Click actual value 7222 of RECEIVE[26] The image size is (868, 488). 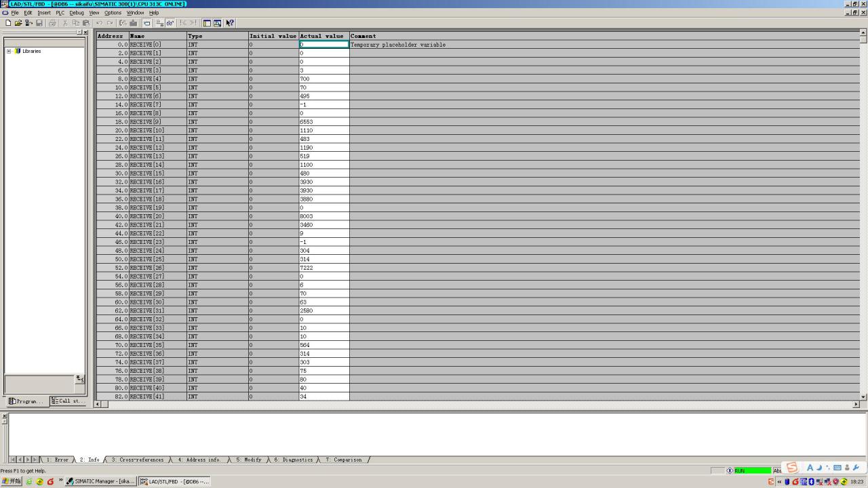point(324,268)
